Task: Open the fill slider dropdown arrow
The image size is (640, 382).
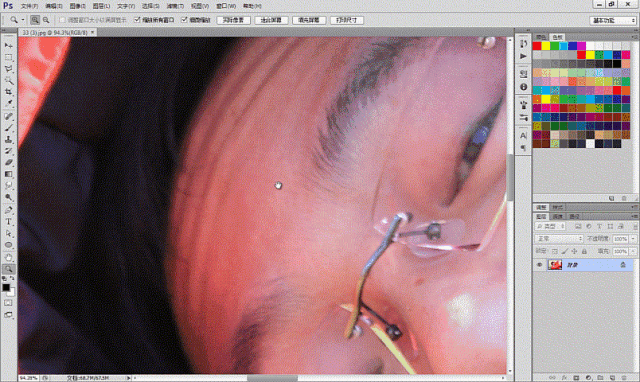Action: 633,251
